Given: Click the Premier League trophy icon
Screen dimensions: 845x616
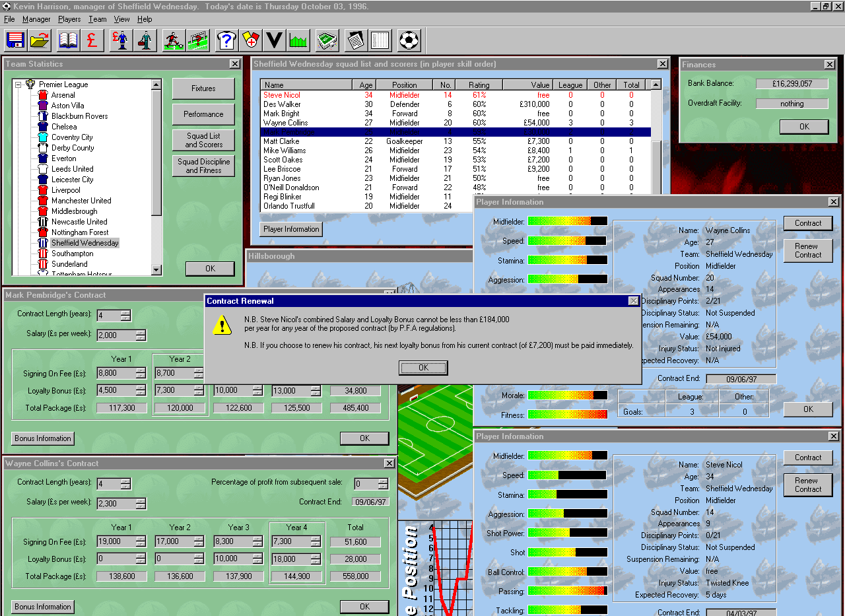Looking at the screenshot, I should pyautogui.click(x=30, y=85).
